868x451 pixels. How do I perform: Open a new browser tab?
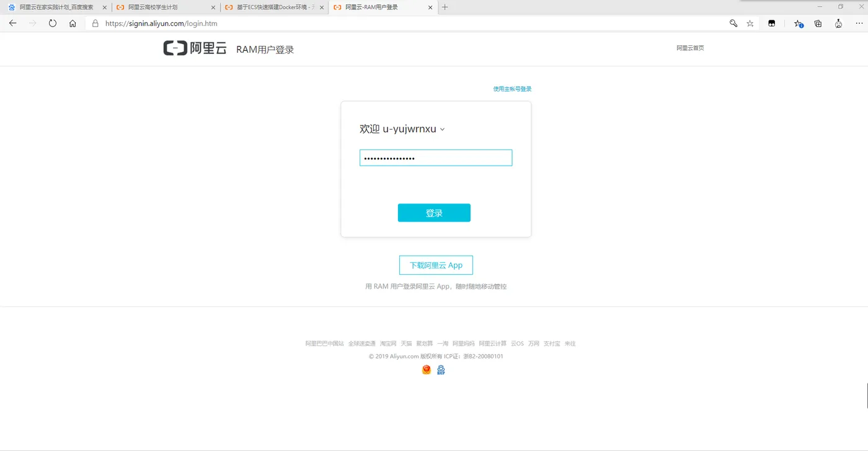tap(445, 7)
